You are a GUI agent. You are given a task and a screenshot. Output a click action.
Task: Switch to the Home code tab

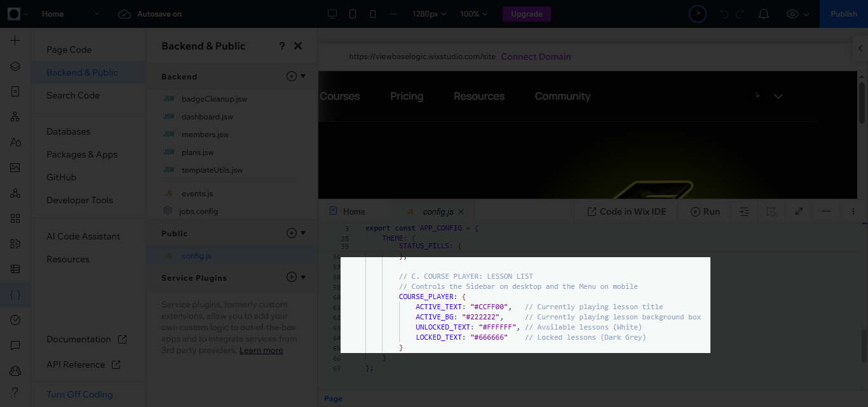[x=354, y=211]
